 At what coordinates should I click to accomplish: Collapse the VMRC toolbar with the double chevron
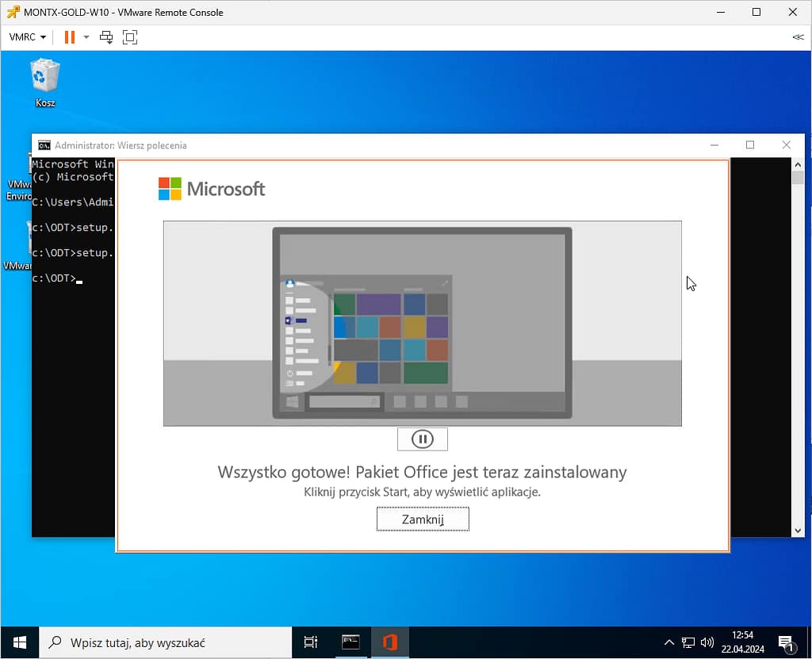tap(797, 37)
